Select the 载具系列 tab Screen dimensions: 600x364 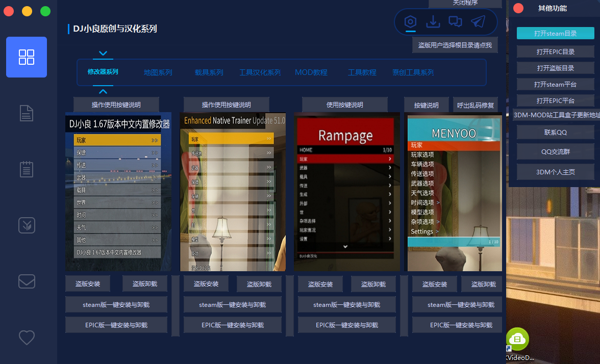point(209,72)
